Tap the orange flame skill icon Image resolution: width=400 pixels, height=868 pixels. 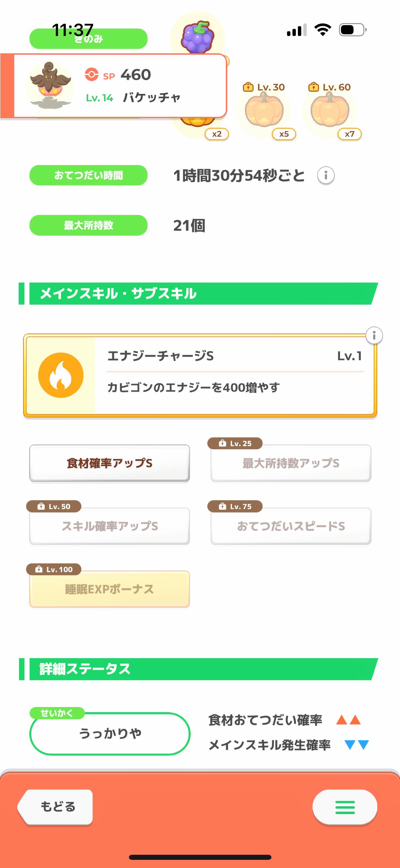point(61,375)
